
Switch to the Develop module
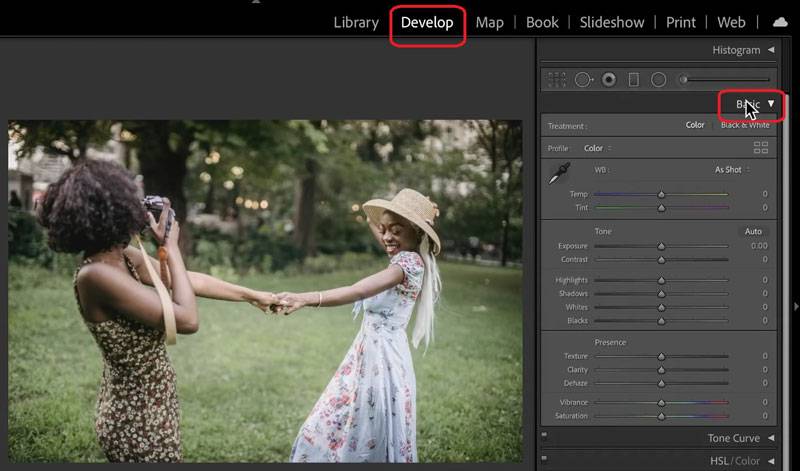[427, 22]
